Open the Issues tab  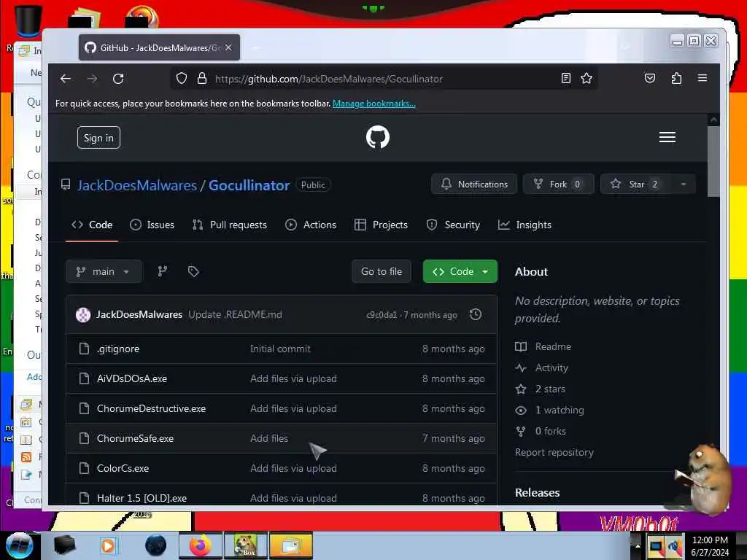click(152, 225)
